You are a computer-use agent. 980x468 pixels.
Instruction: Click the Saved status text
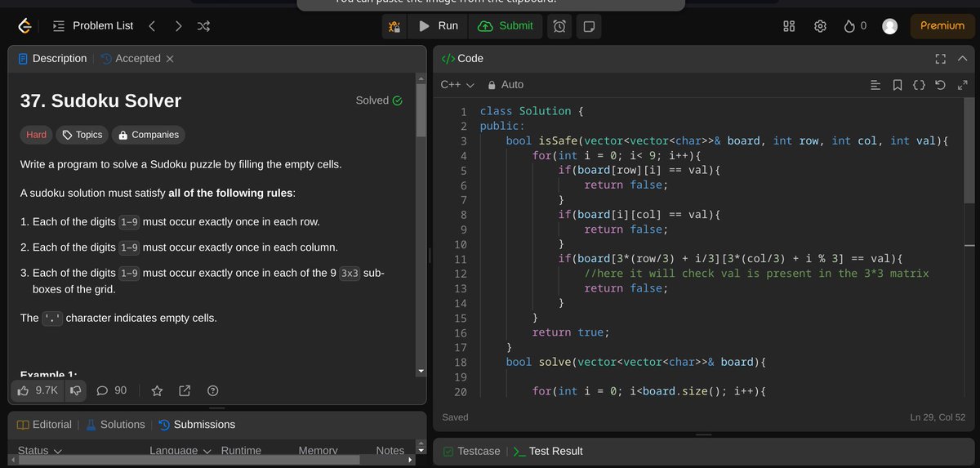pyautogui.click(x=456, y=417)
